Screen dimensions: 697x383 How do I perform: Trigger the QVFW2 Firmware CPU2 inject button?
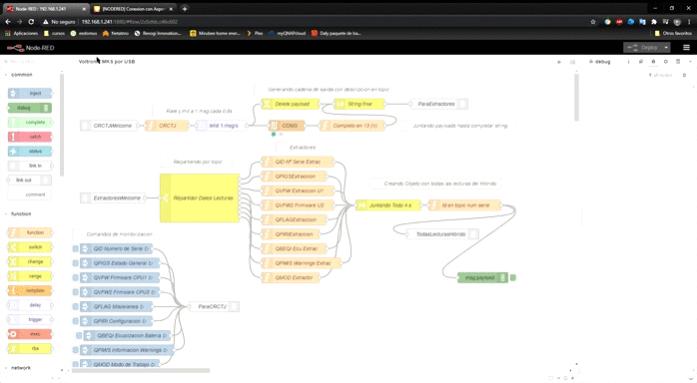click(x=76, y=292)
